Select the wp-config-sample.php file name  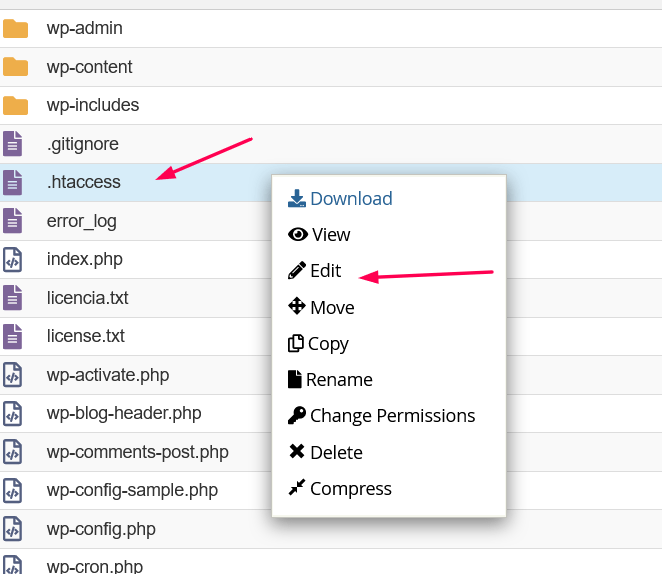[132, 491]
